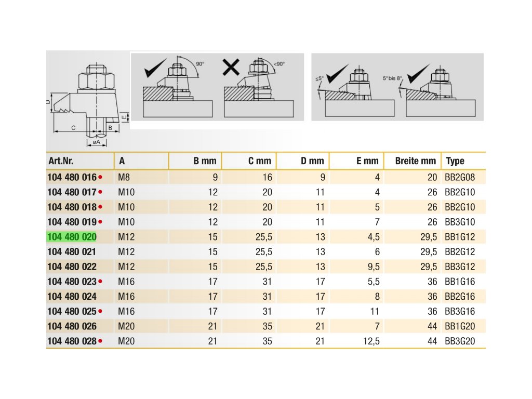Click the E mm column header
Image resolution: width=532 pixels, height=399 pixels.
point(367,161)
